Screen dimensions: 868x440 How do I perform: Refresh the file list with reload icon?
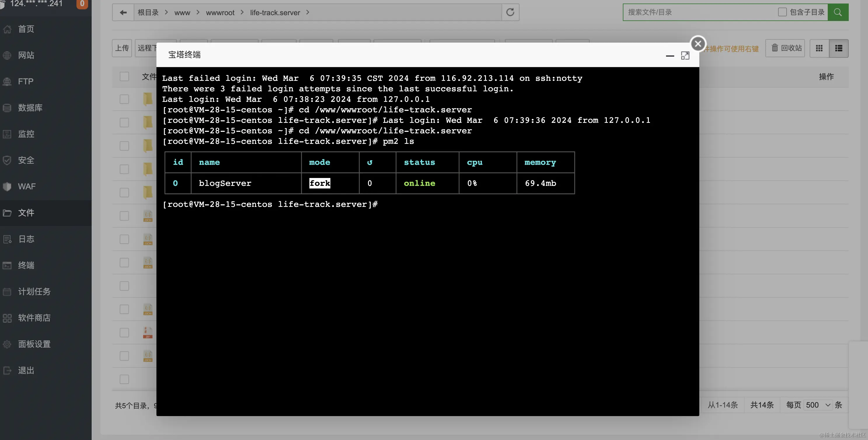[510, 13]
